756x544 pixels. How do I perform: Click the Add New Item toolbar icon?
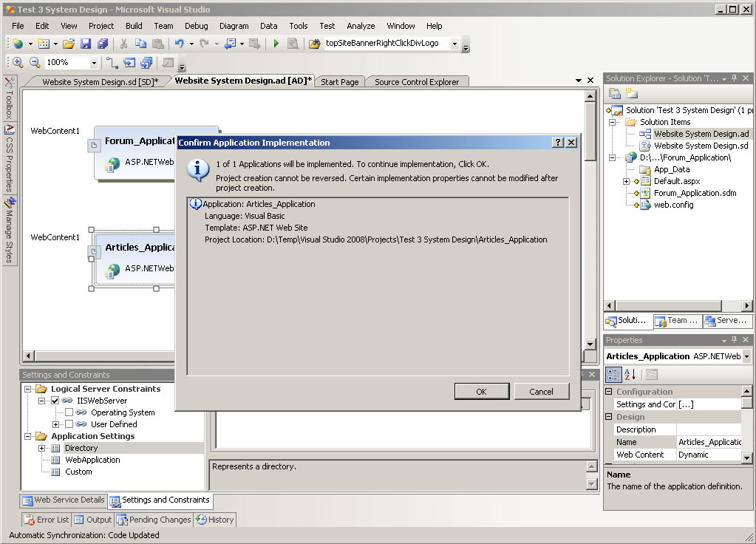[x=44, y=44]
